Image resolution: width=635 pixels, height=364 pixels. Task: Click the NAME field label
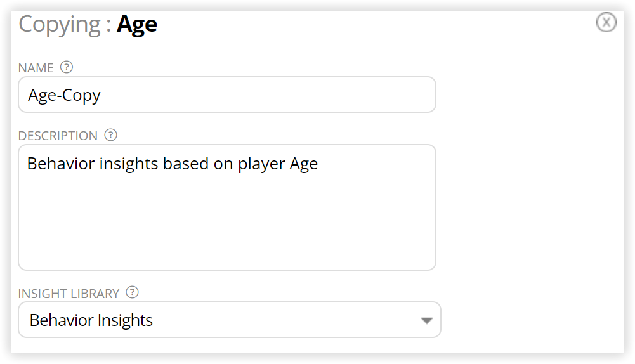tap(36, 68)
